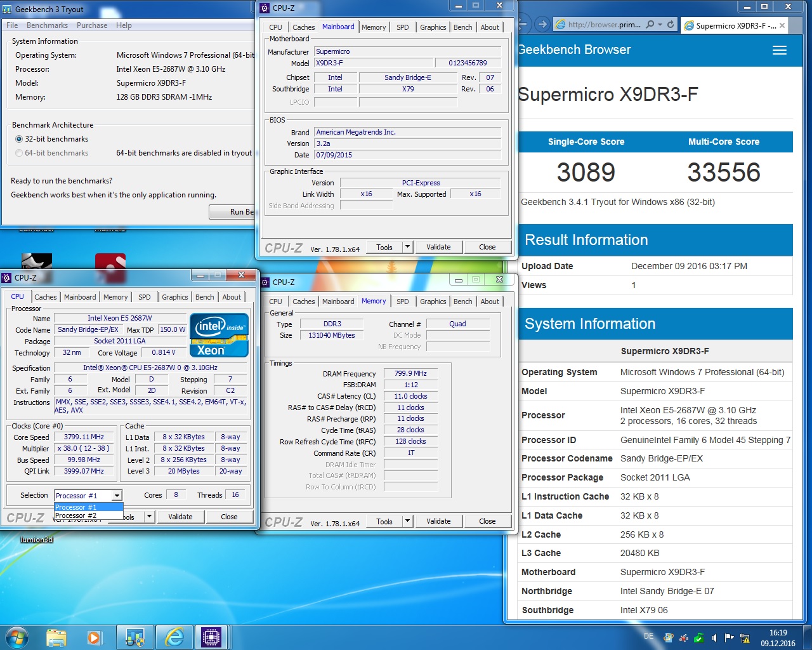This screenshot has height=650, width=812.
Task: Expand the Tools arrow in the Mainboard window
Action: (x=407, y=247)
